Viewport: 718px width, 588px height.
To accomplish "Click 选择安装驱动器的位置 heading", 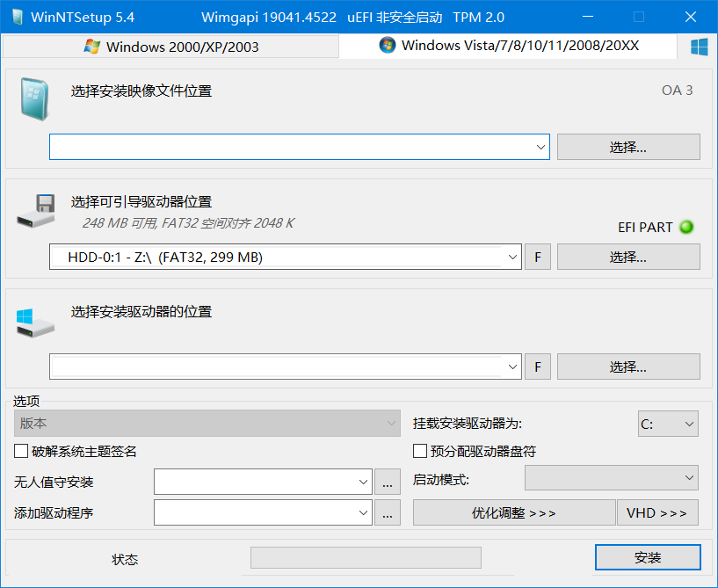I will [x=141, y=312].
